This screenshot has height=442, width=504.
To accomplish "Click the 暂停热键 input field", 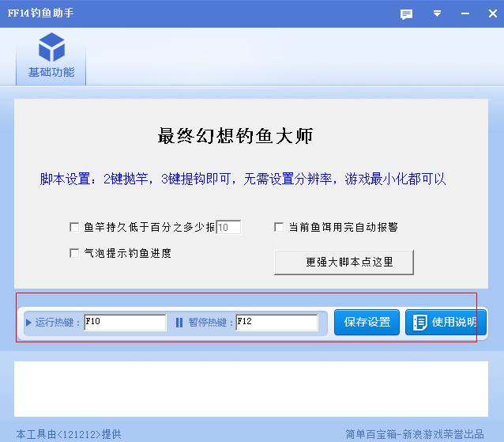I will point(276,322).
